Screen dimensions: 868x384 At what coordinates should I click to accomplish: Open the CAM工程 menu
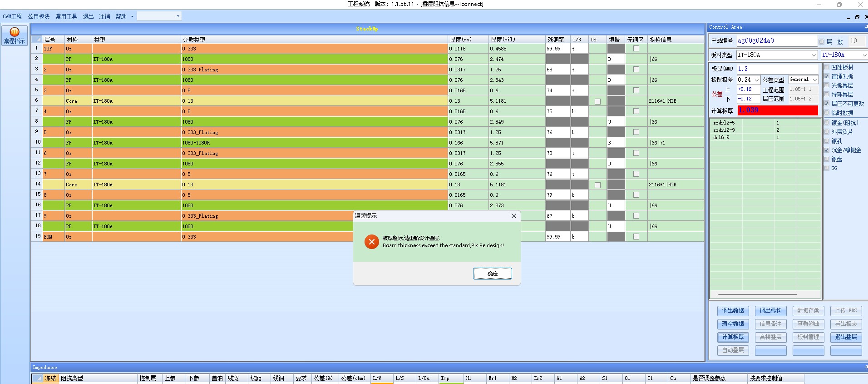tap(12, 16)
